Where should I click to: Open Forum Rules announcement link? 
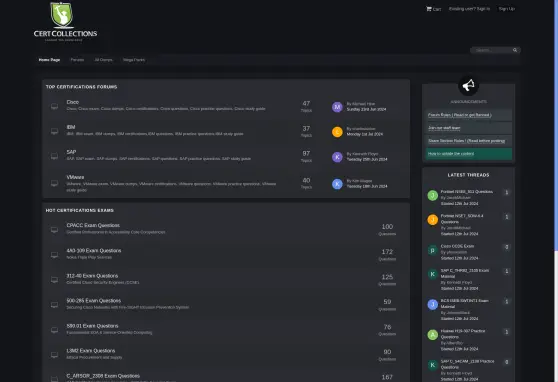[459, 115]
